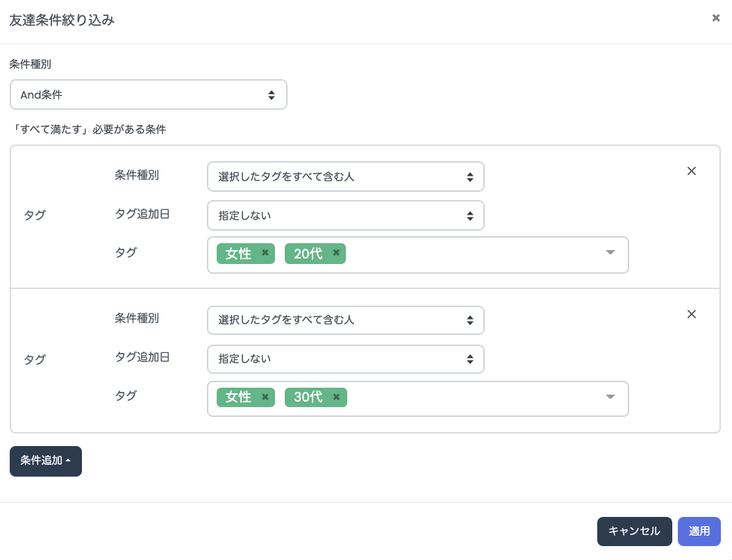Expand tag list arrow in 30代 row

click(610, 397)
